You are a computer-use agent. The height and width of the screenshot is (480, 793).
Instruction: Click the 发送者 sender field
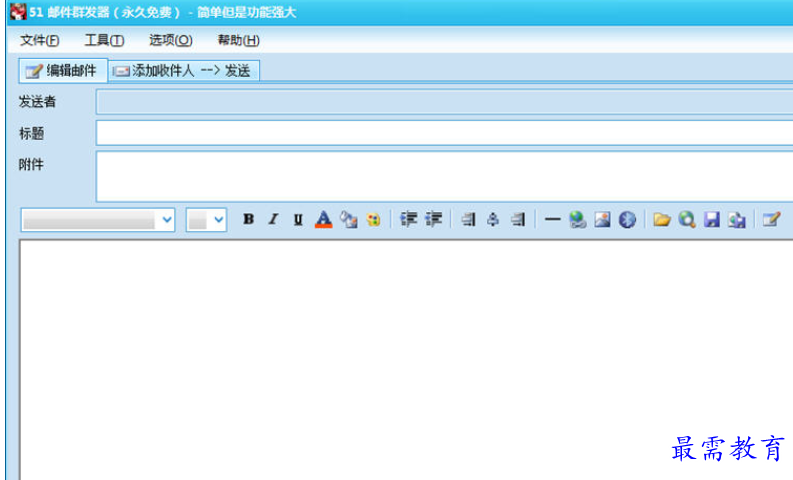click(x=444, y=102)
